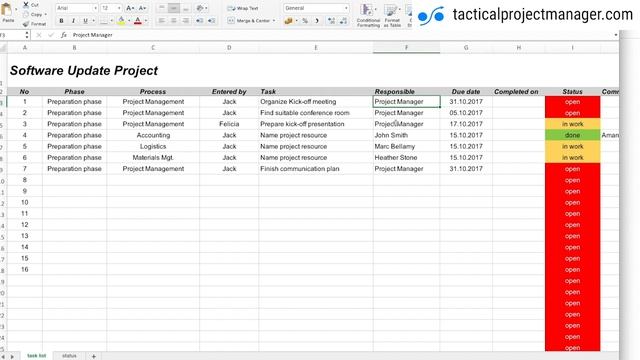Switch to the status sheet tab

pyautogui.click(x=69, y=356)
